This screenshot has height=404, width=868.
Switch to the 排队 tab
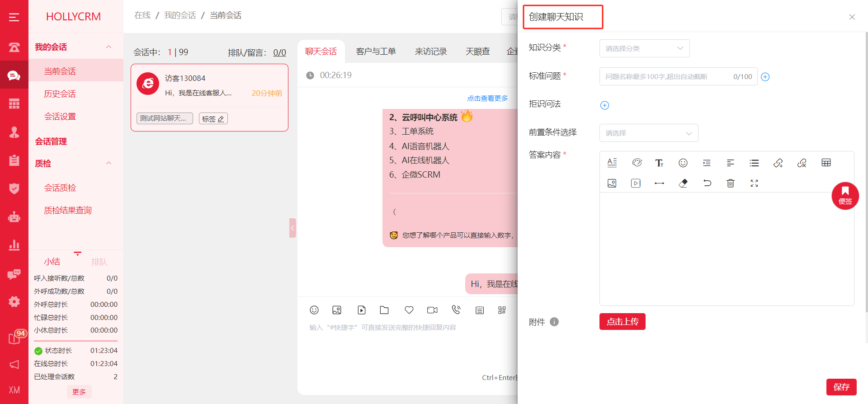point(99,262)
